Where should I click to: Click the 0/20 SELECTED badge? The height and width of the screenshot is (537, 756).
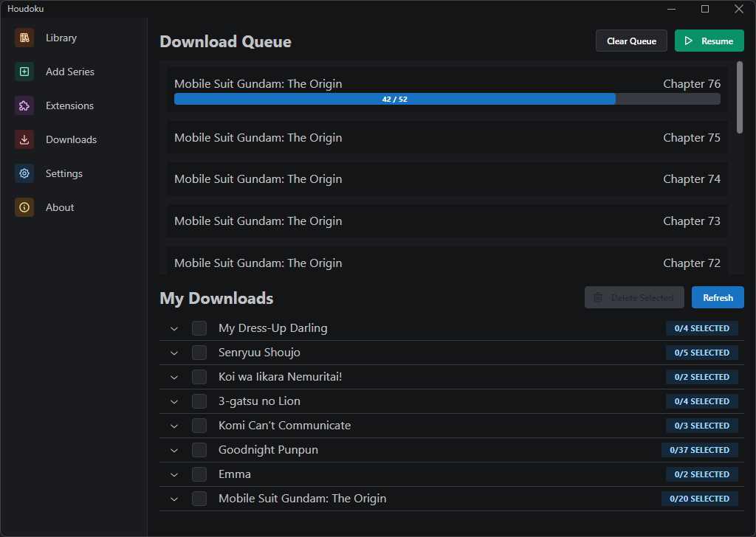click(699, 499)
